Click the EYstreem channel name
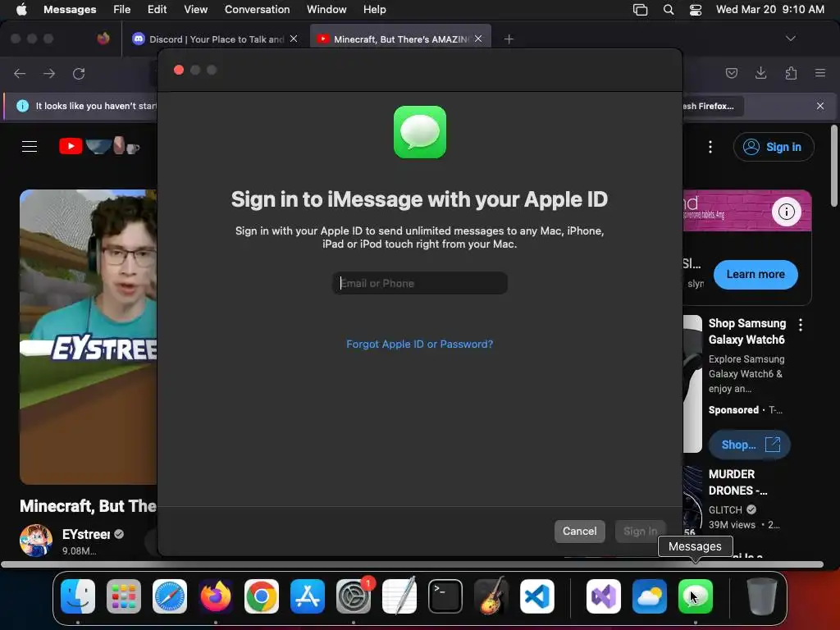840x630 pixels. coord(86,534)
